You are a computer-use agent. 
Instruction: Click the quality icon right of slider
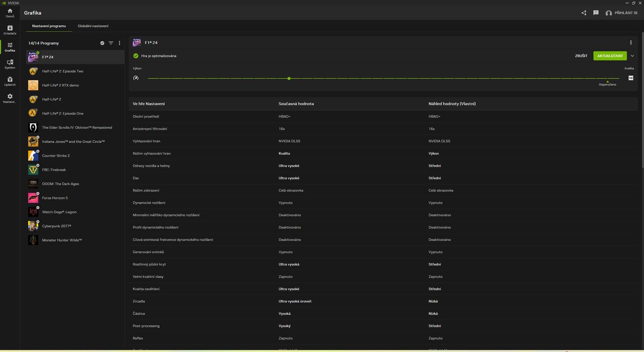pyautogui.click(x=631, y=78)
